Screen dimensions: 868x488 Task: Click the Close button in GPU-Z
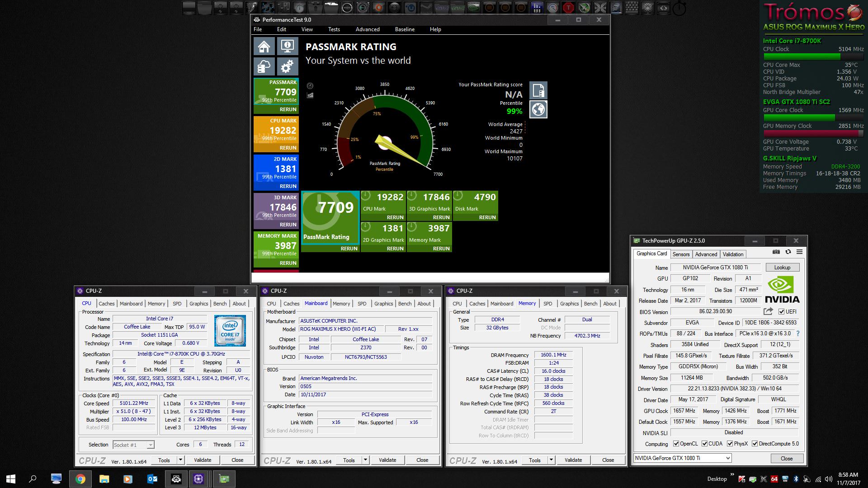[x=787, y=458]
